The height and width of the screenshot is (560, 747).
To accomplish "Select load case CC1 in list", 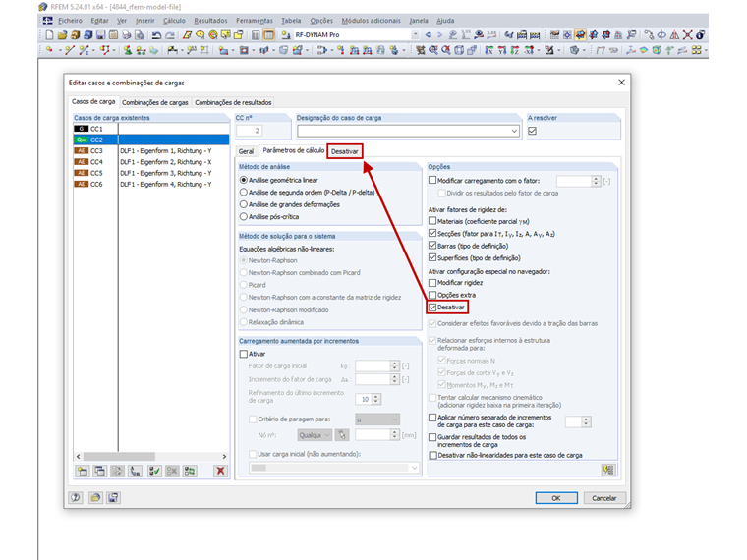I will [x=151, y=129].
